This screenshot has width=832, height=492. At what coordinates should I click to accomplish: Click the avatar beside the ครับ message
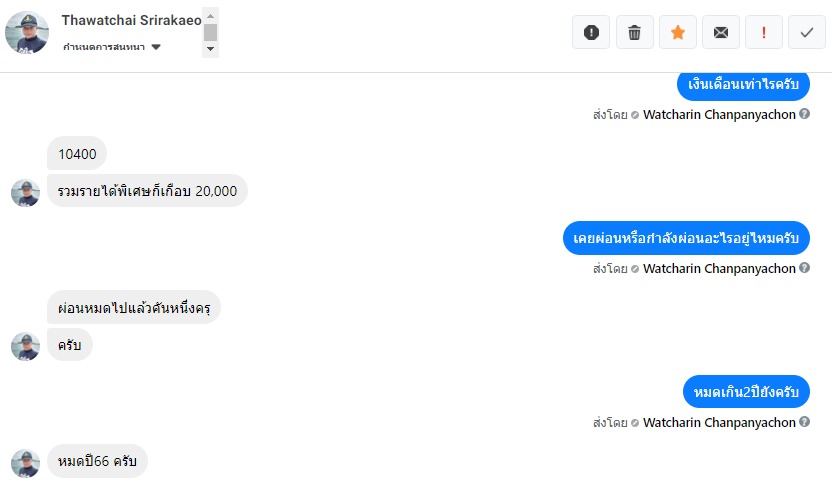click(x=25, y=346)
